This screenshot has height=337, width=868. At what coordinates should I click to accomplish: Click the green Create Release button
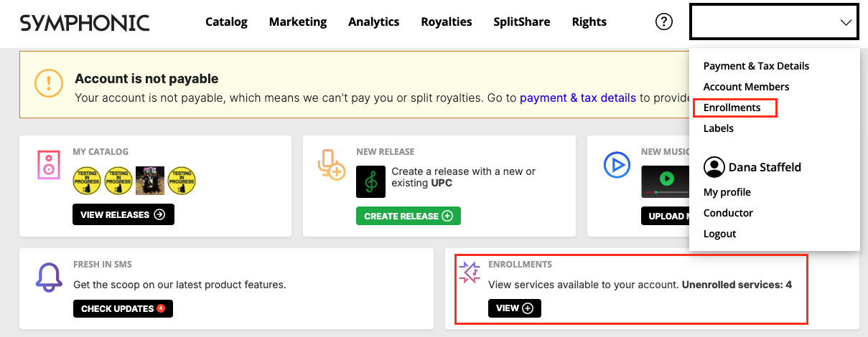point(409,216)
